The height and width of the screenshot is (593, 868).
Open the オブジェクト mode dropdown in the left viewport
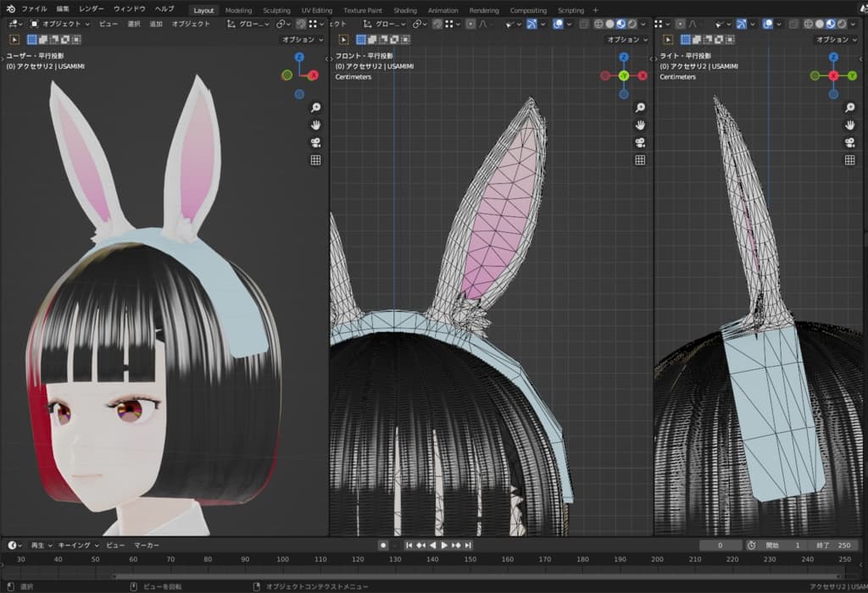pyautogui.click(x=58, y=24)
